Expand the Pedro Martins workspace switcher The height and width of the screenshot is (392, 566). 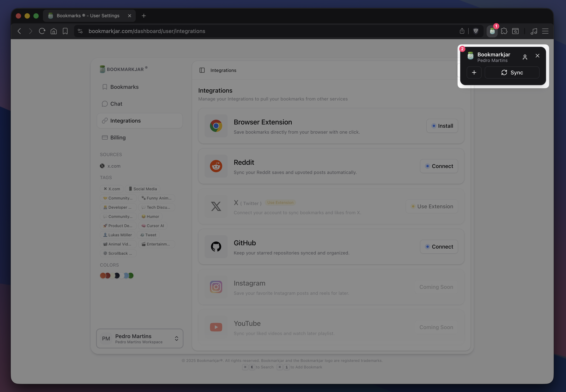(x=139, y=338)
